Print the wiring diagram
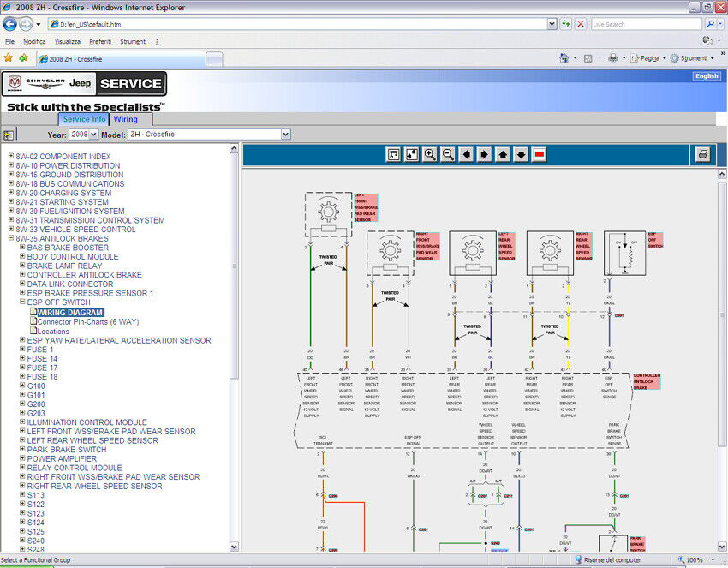Image resolution: width=728 pixels, height=568 pixels. tap(703, 154)
